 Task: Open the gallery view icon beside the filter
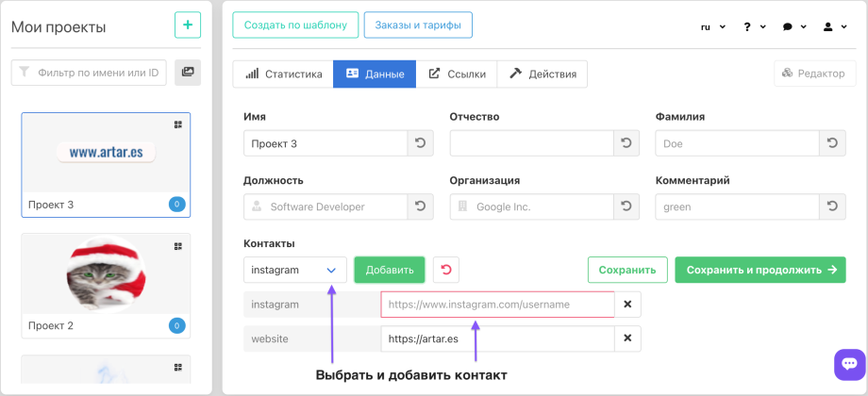click(x=188, y=72)
